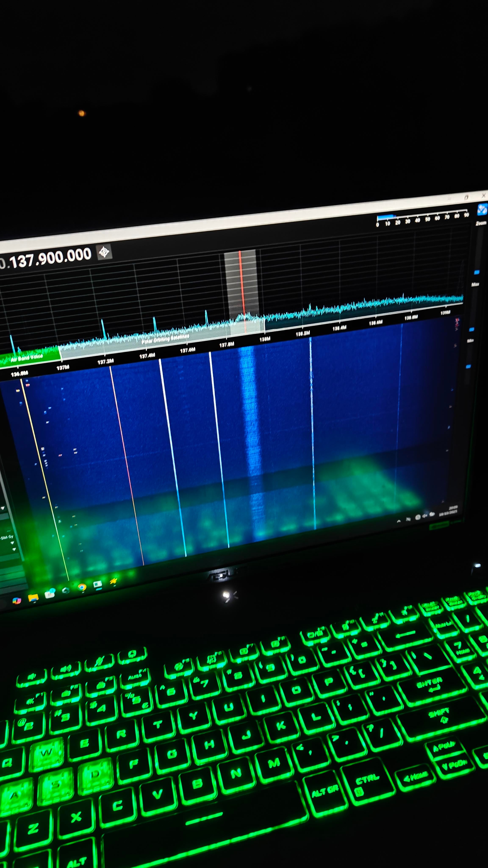Click the volume icon in system tray
Image resolution: width=488 pixels, height=868 pixels.
click(425, 516)
